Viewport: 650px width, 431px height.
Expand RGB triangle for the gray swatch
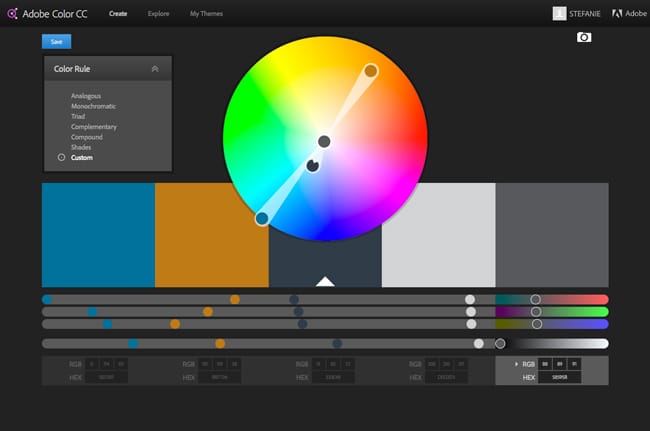pyautogui.click(x=516, y=364)
